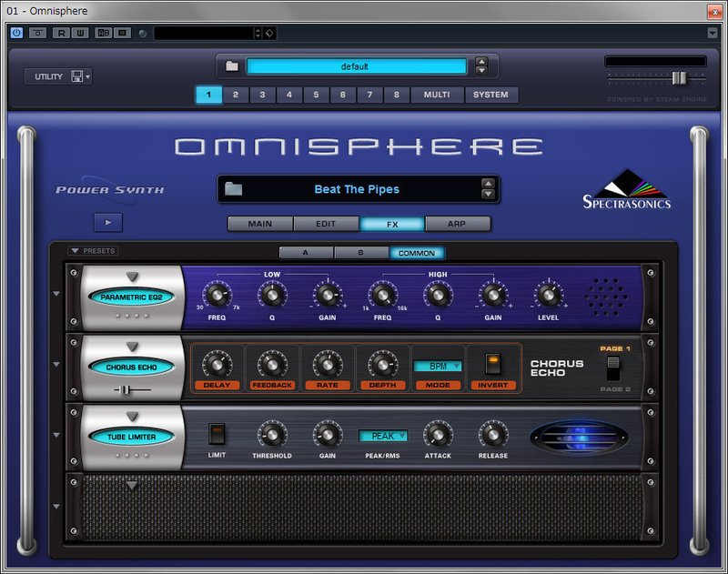
Task: Open patch browser folder beside Beat The Pipes
Action: point(233,189)
